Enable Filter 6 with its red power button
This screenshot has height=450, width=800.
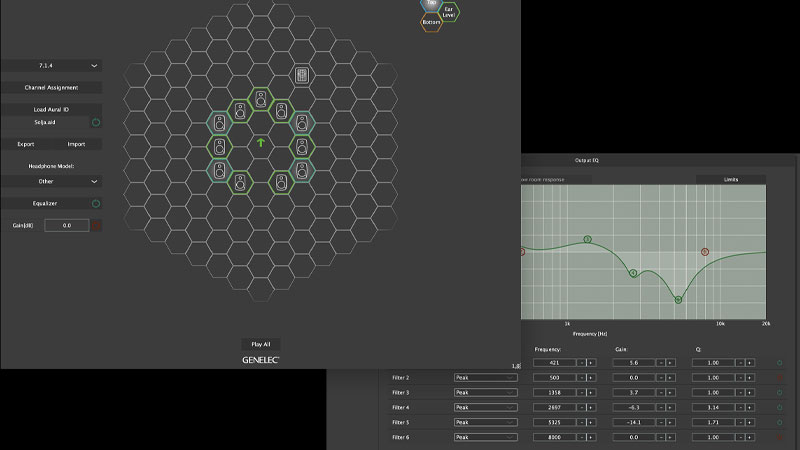point(780,437)
